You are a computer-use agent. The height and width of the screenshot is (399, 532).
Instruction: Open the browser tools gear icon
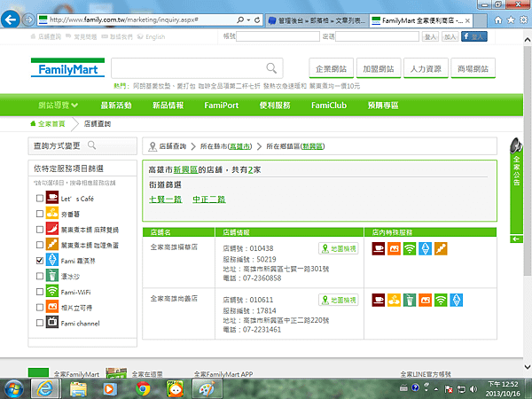click(x=523, y=20)
